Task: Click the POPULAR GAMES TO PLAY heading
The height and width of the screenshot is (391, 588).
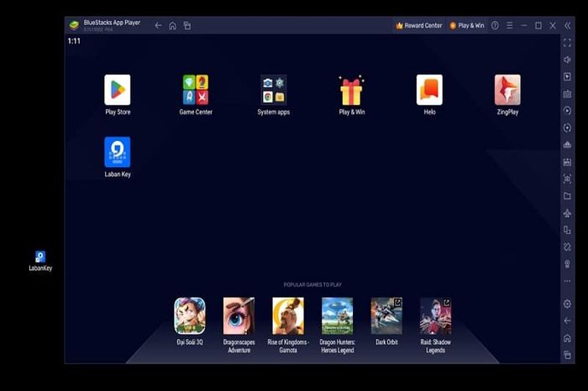Action: [x=312, y=284]
